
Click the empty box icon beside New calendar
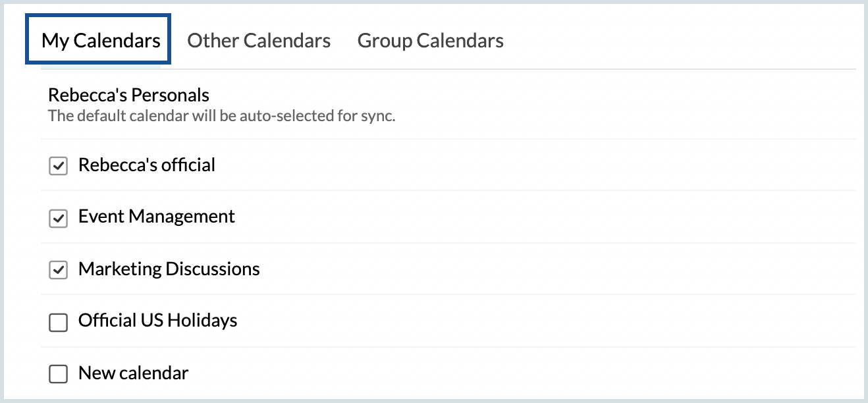(59, 375)
